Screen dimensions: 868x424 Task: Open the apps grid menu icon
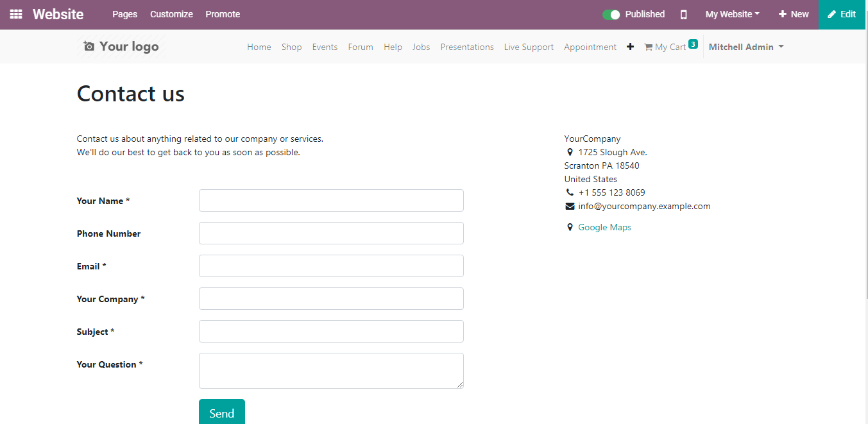pos(16,14)
